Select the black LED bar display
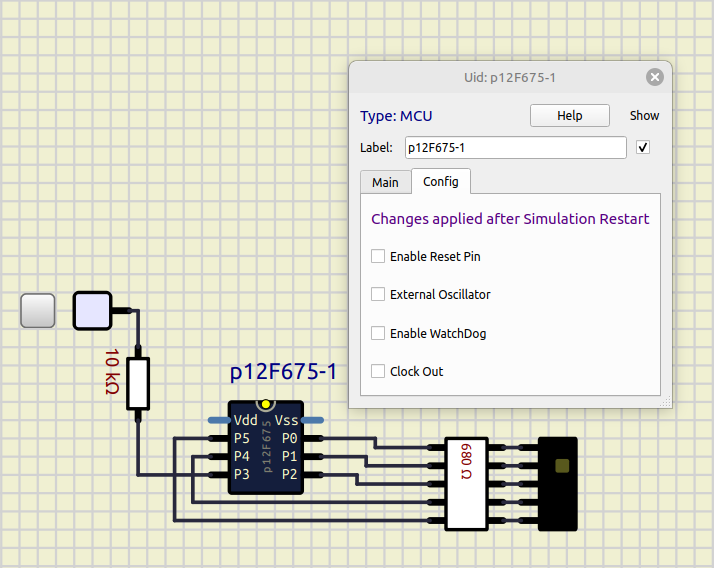This screenshot has height=568, width=714. click(558, 484)
